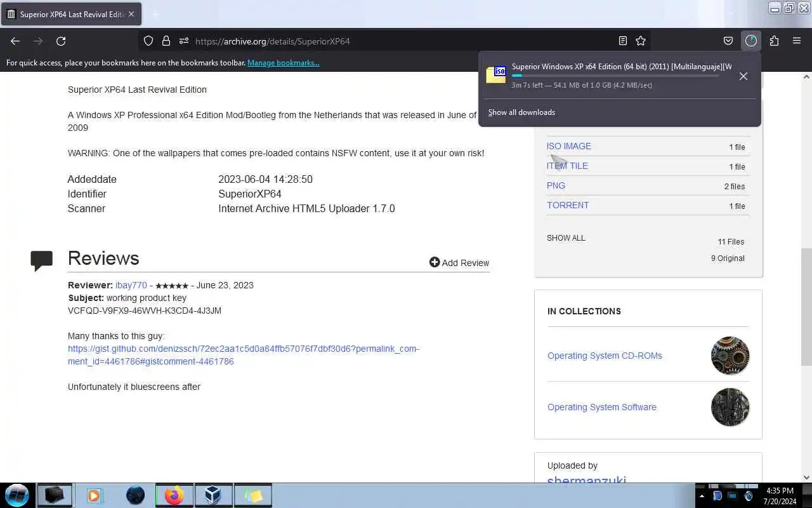Open site permissions icon in address bar
Screen dimensions: 812x508
pos(184,41)
